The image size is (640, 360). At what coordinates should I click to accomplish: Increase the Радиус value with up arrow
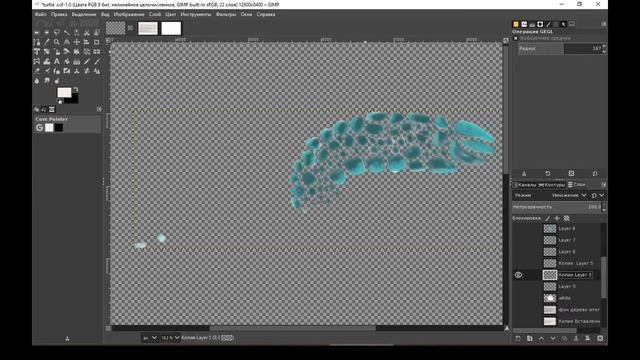coord(604,46)
